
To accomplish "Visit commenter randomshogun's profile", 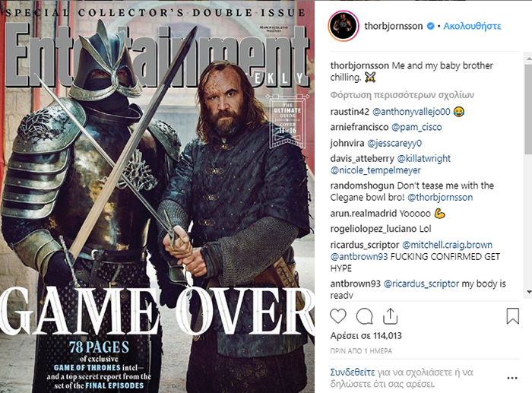I will [362, 185].
